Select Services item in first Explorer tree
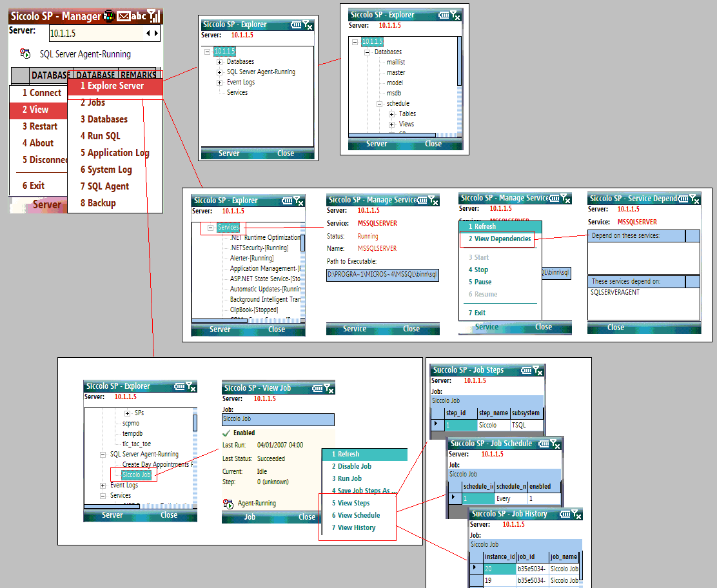Image resolution: width=717 pixels, height=588 pixels. (237, 92)
